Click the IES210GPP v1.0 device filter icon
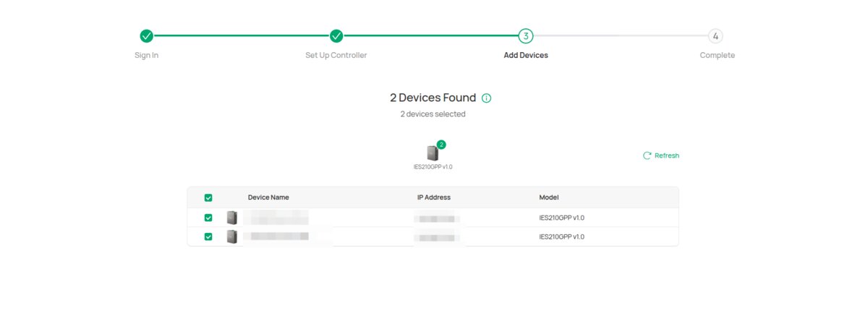Image resolution: width=868 pixels, height=332 pixels. 433,153
